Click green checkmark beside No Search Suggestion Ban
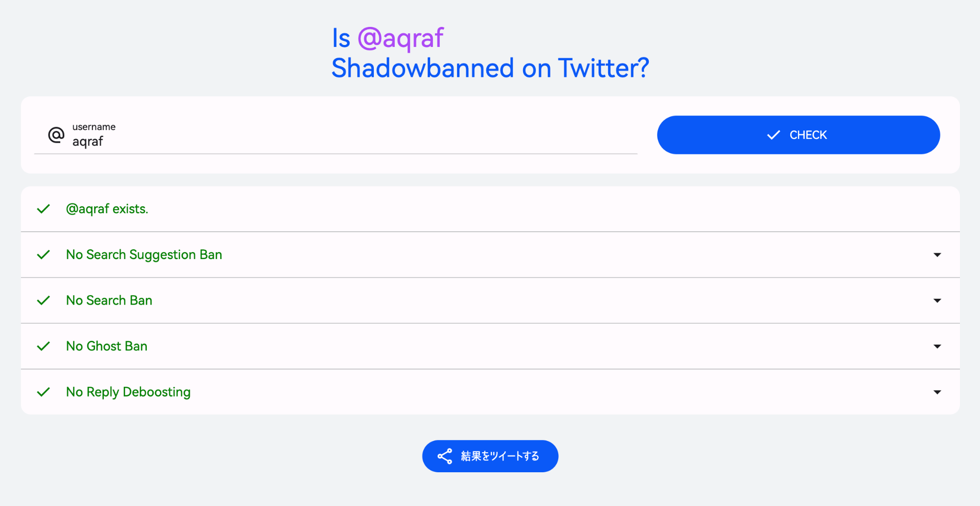The width and height of the screenshot is (980, 506). point(44,255)
